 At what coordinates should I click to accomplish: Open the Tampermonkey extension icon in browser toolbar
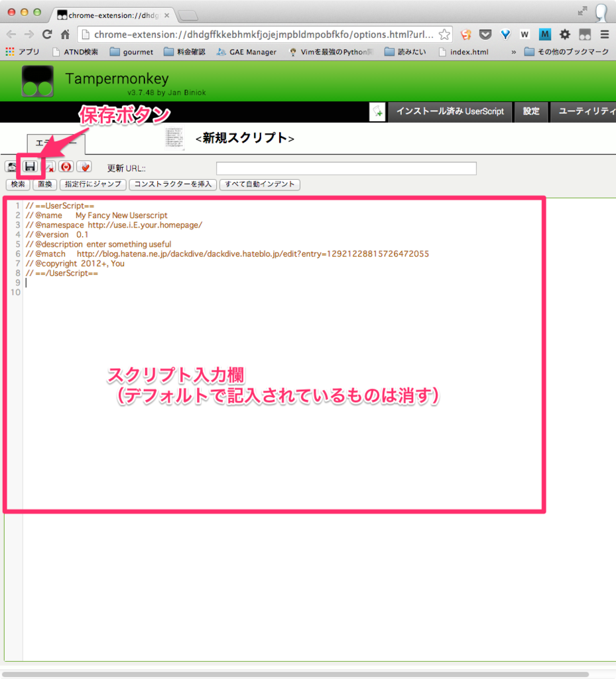pyautogui.click(x=585, y=34)
